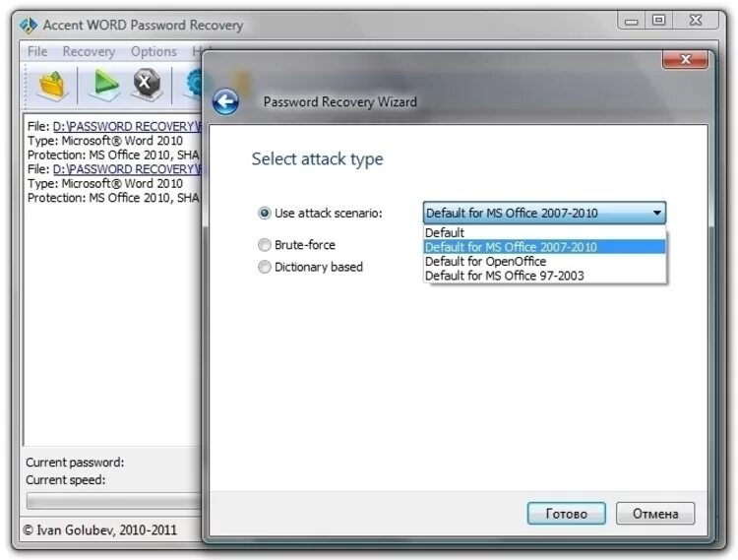Close the Password Recovery Wizard dialog

tap(685, 59)
